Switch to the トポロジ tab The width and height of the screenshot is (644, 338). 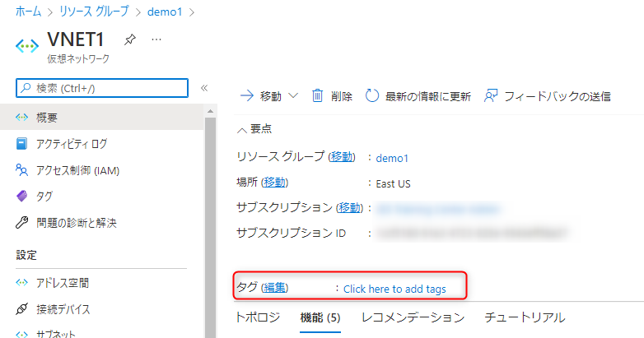[258, 317]
